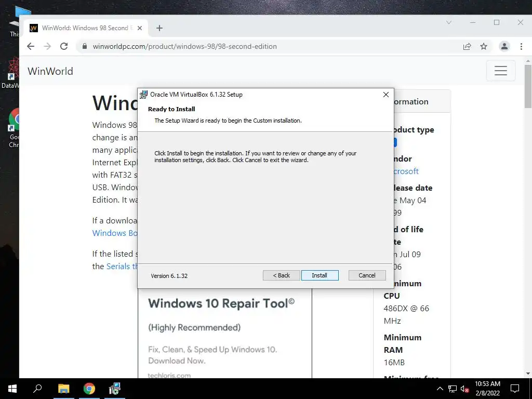This screenshot has height=399, width=532.
Task: Open Chrome three-dot menu
Action: pyautogui.click(x=521, y=46)
